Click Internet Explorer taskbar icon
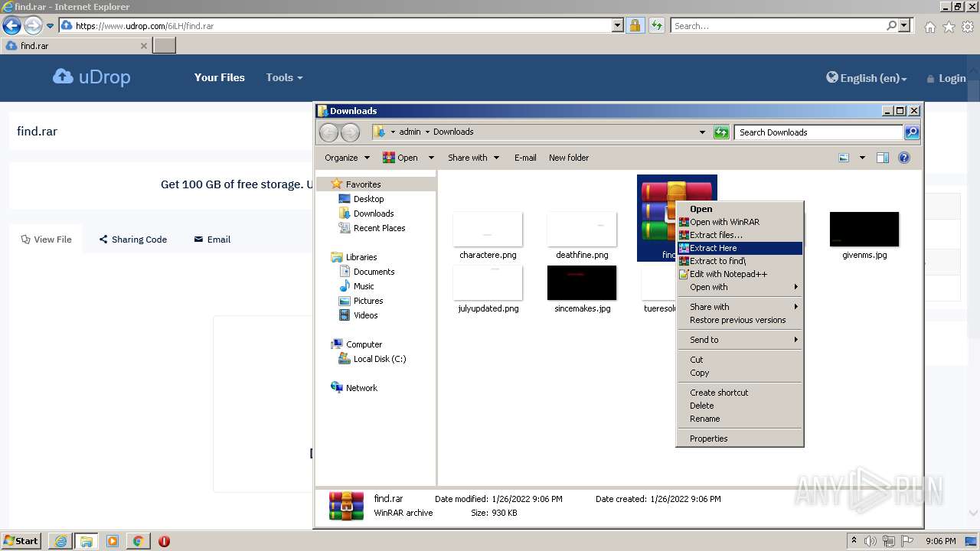Image resolution: width=980 pixels, height=551 pixels. coord(60,541)
